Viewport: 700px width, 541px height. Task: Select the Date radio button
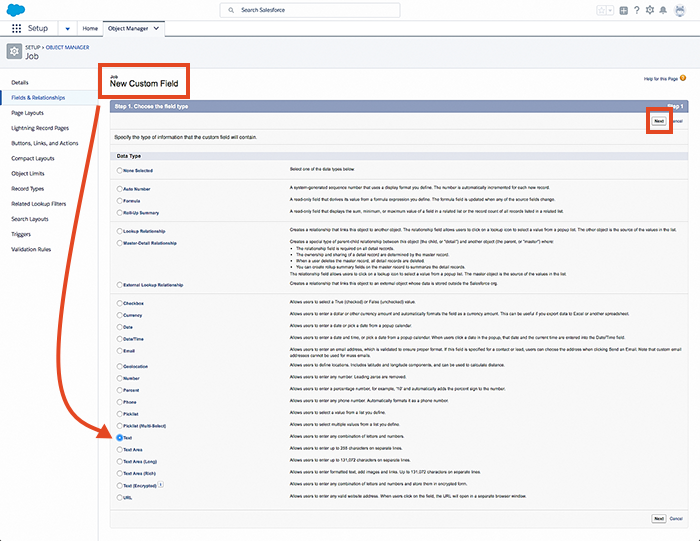[x=120, y=327]
